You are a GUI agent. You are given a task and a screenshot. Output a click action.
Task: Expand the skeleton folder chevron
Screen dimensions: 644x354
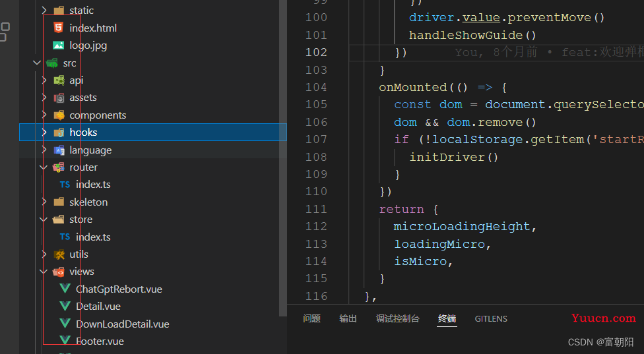pos(44,202)
